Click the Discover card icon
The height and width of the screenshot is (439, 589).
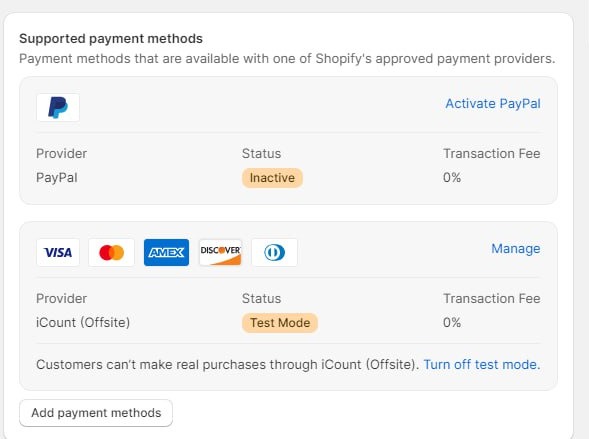click(x=220, y=252)
